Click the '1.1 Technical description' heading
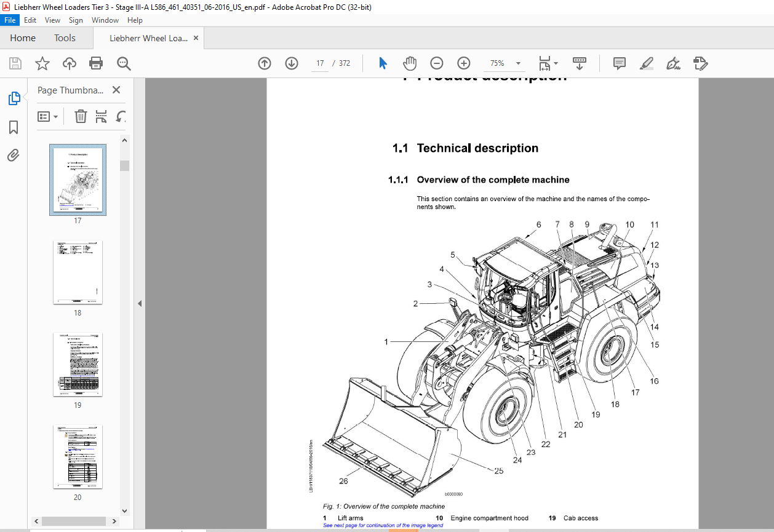This screenshot has height=532, width=774. 465,148
